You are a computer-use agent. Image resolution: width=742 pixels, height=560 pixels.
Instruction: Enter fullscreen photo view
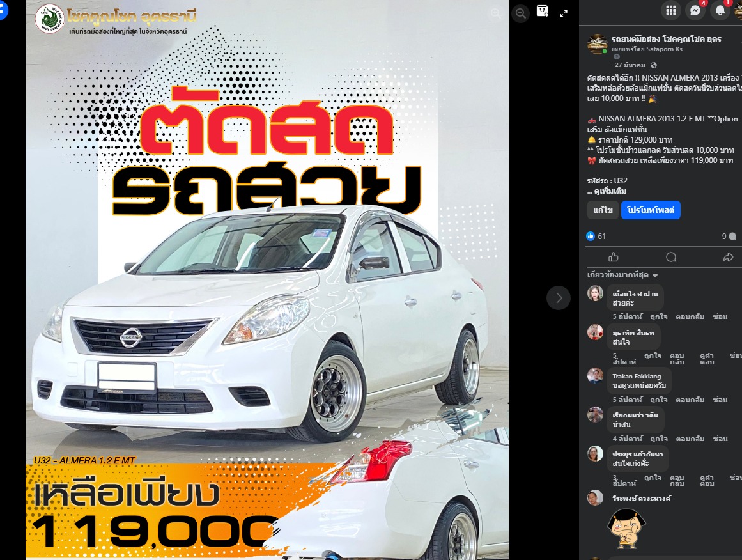point(564,13)
